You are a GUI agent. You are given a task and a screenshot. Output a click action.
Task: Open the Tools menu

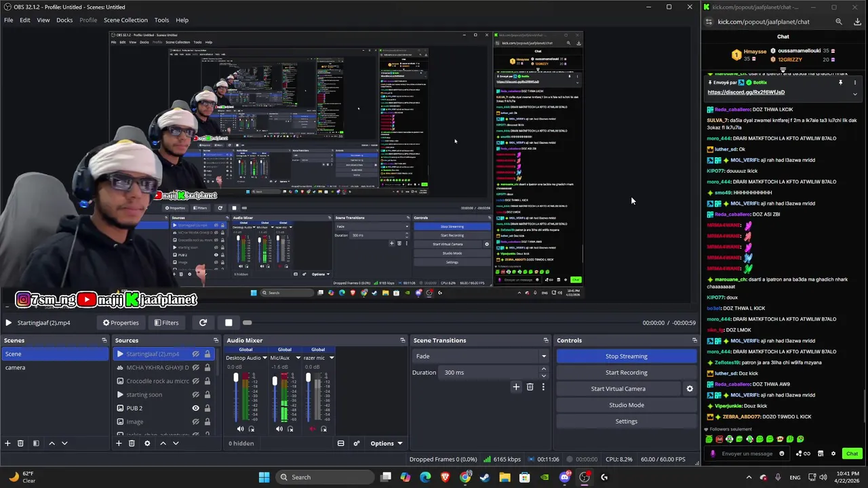(x=161, y=20)
